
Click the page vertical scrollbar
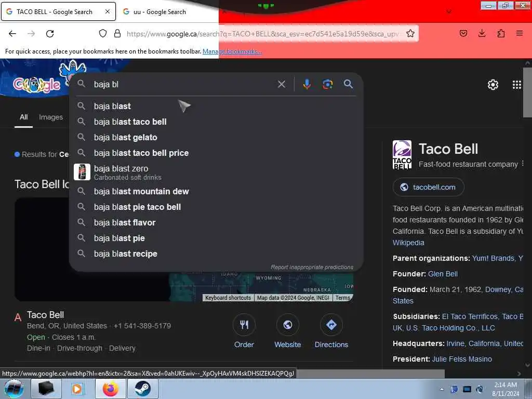click(x=528, y=92)
